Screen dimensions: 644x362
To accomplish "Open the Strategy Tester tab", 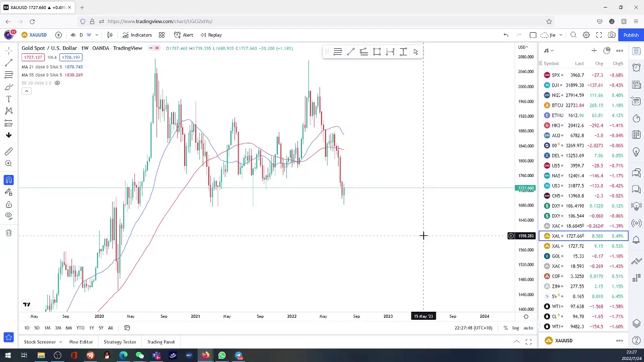I will 120,342.
